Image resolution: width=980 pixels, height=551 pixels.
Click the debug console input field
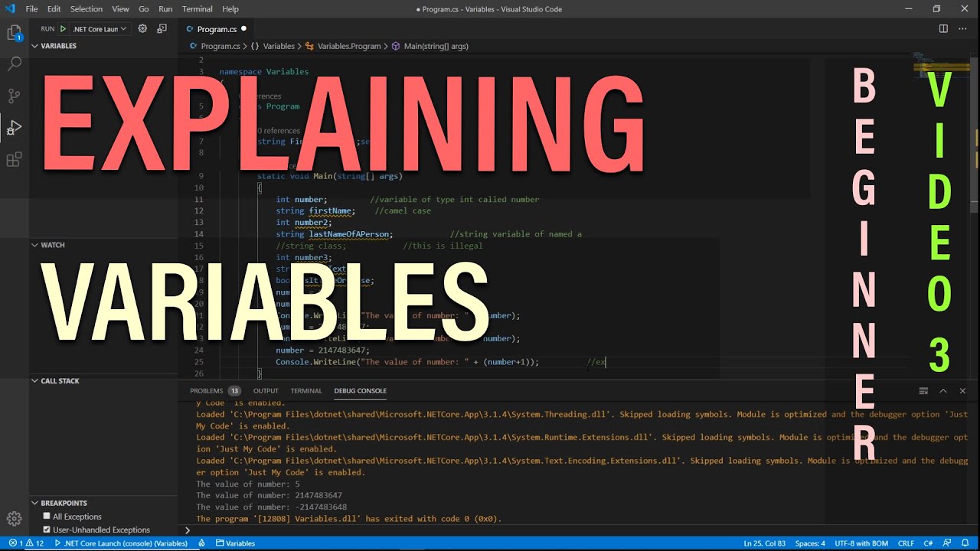(580, 530)
